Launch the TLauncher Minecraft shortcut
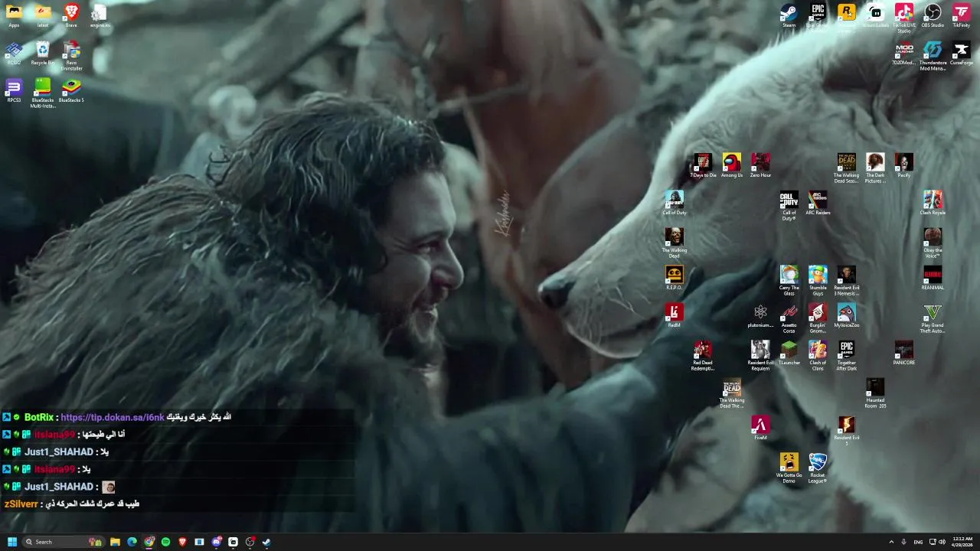Image resolution: width=980 pixels, height=551 pixels. pyautogui.click(x=789, y=353)
